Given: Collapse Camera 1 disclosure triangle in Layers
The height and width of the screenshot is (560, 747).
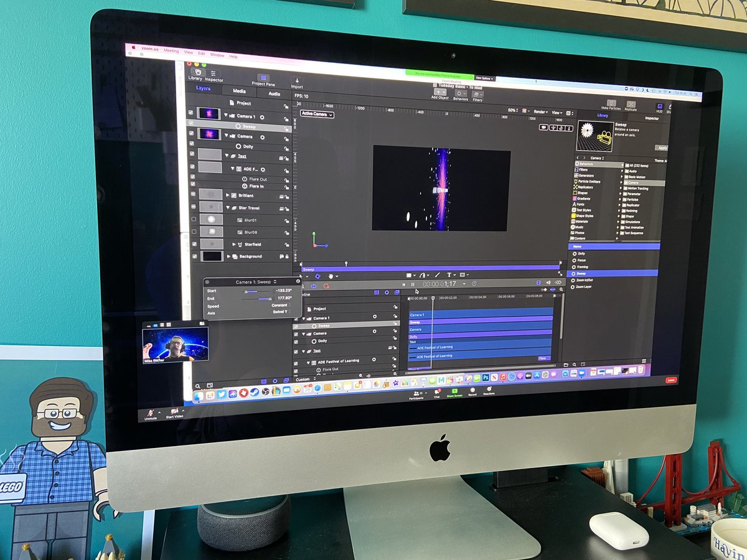Looking at the screenshot, I should click(227, 116).
